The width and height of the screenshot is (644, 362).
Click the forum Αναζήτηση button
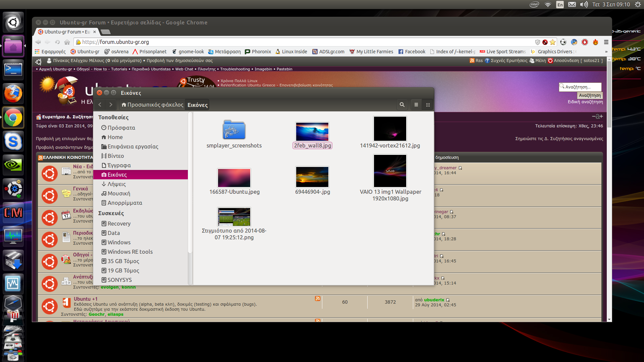(590, 96)
